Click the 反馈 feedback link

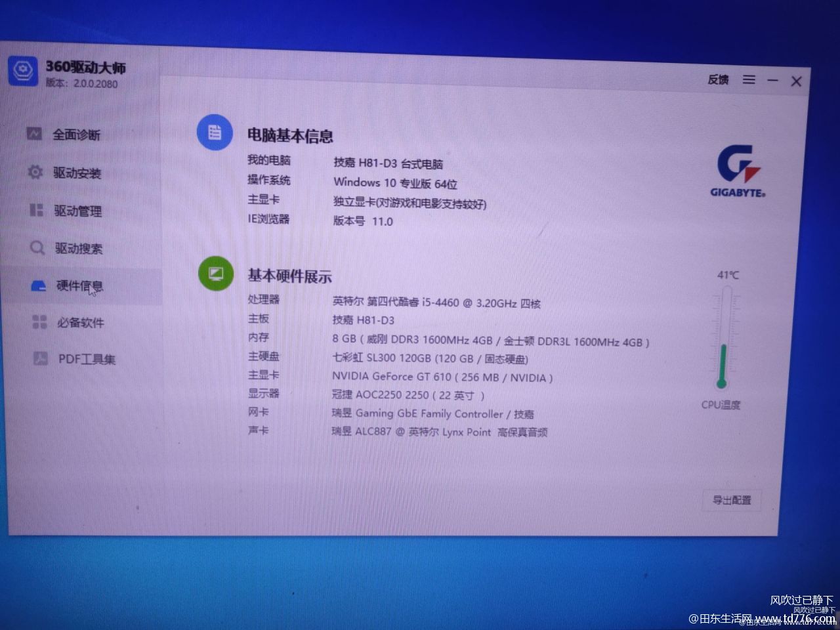718,79
